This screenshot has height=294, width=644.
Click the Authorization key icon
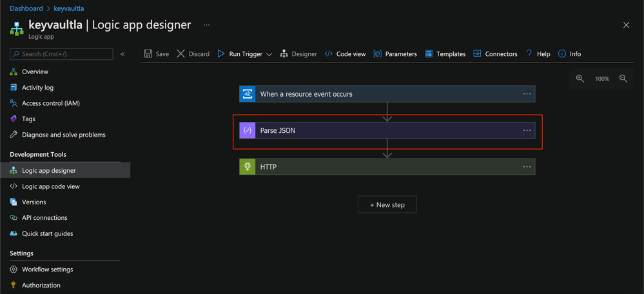point(14,285)
